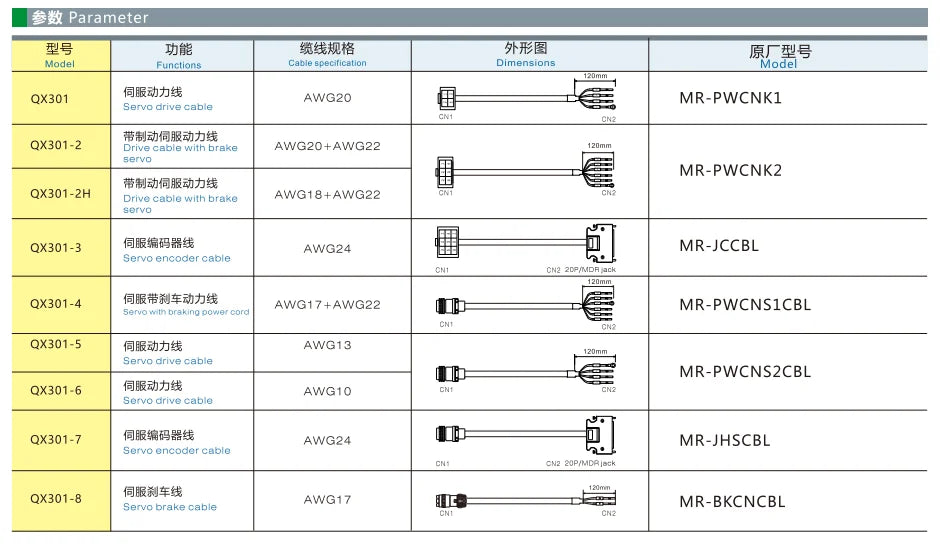Image resolution: width=940 pixels, height=557 pixels.
Task: Click the MR-BKCNCBL original model text
Action: (x=732, y=501)
